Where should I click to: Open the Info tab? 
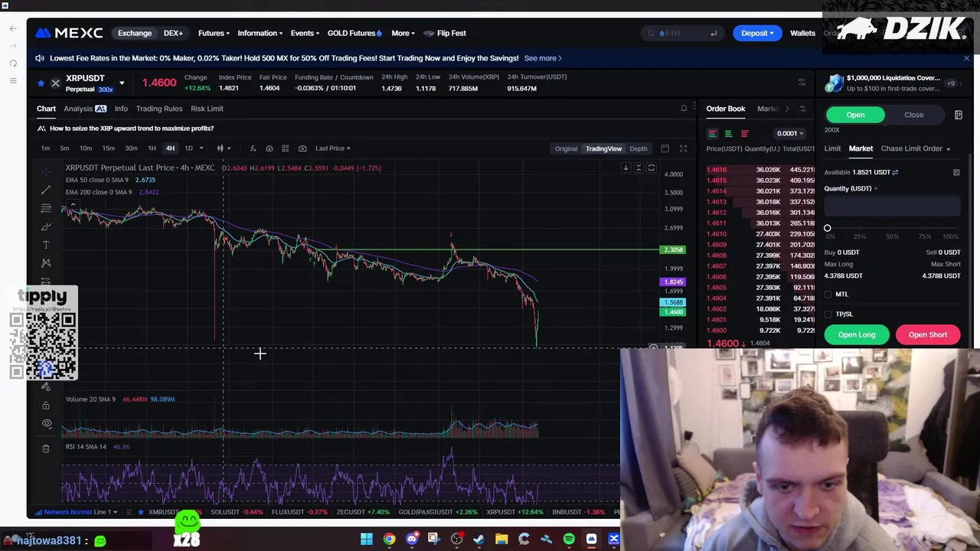[x=121, y=109]
